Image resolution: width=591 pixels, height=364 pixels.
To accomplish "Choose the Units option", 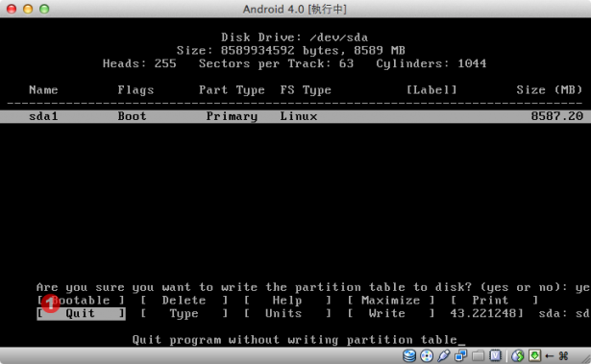I will pyautogui.click(x=287, y=313).
